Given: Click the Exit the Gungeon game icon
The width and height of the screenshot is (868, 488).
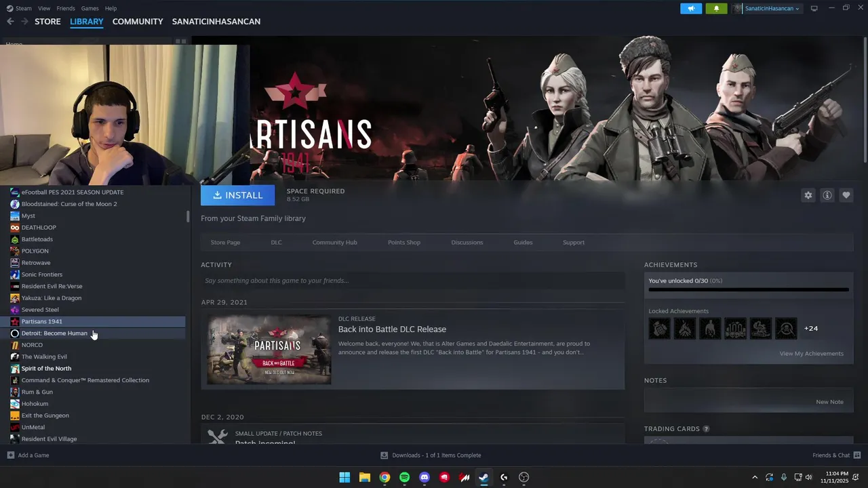Looking at the screenshot, I should tap(15, 415).
